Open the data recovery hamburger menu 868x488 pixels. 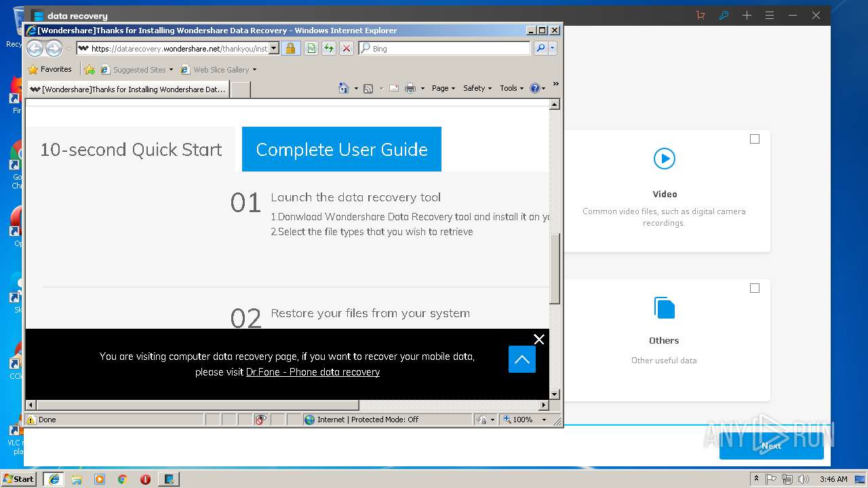[770, 15]
